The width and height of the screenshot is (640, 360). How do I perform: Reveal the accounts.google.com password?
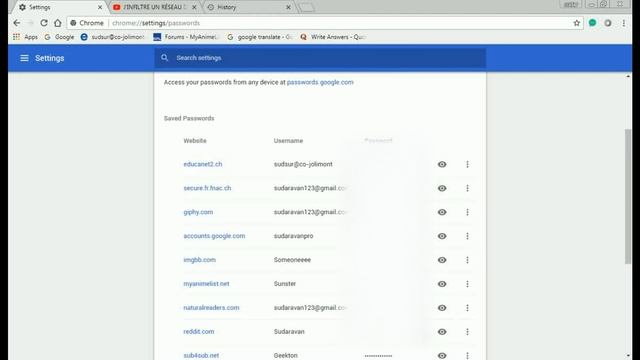(x=442, y=236)
